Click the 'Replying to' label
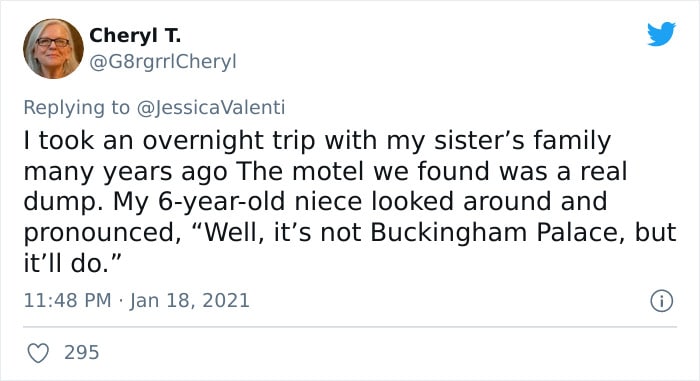700x381 pixels. [x=76, y=108]
